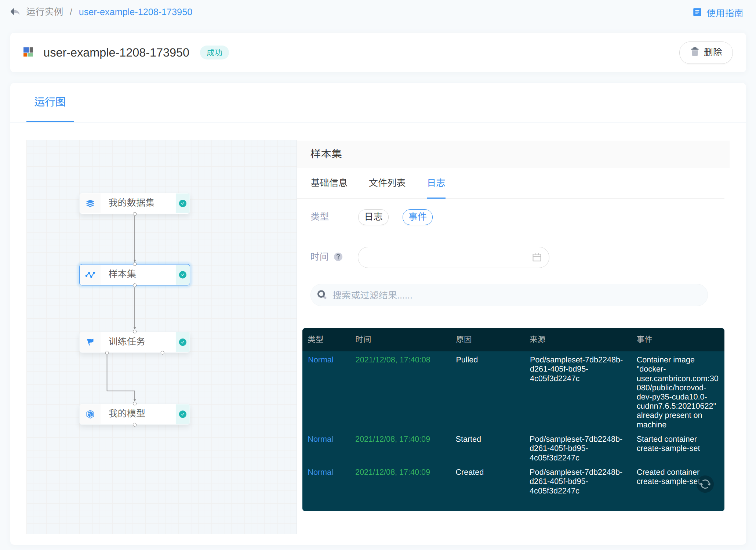Click Normal in the Pulled event row
This screenshot has height=550, width=756.
click(320, 360)
